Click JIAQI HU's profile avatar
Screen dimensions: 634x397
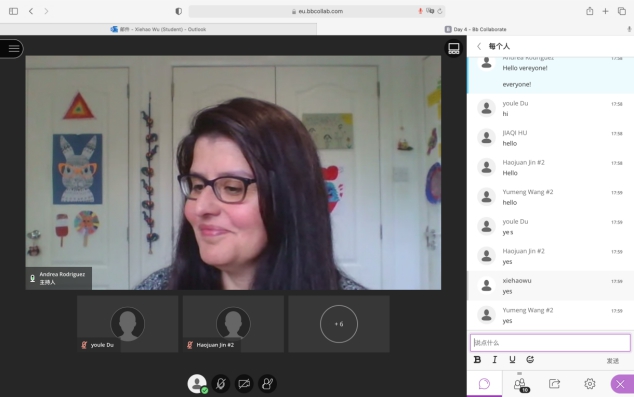(x=486, y=137)
